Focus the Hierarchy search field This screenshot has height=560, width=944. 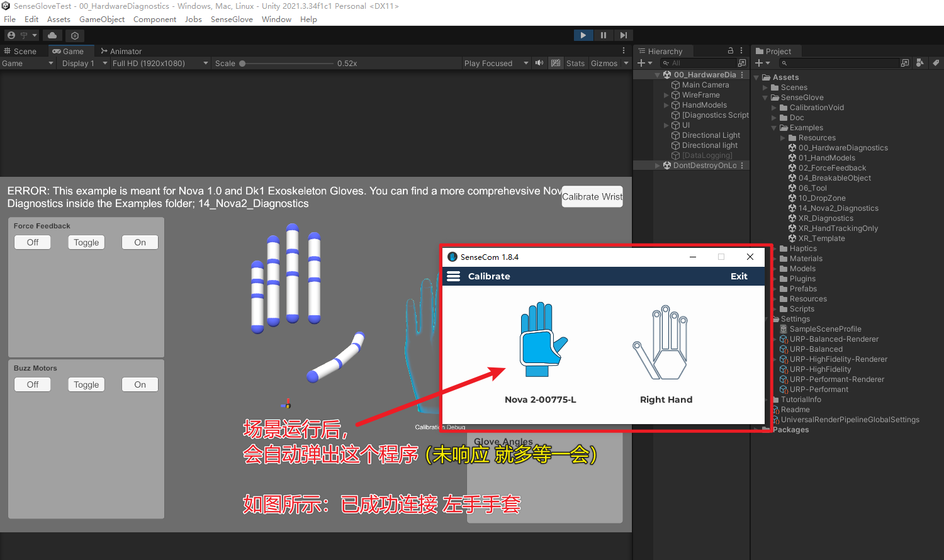pyautogui.click(x=698, y=63)
